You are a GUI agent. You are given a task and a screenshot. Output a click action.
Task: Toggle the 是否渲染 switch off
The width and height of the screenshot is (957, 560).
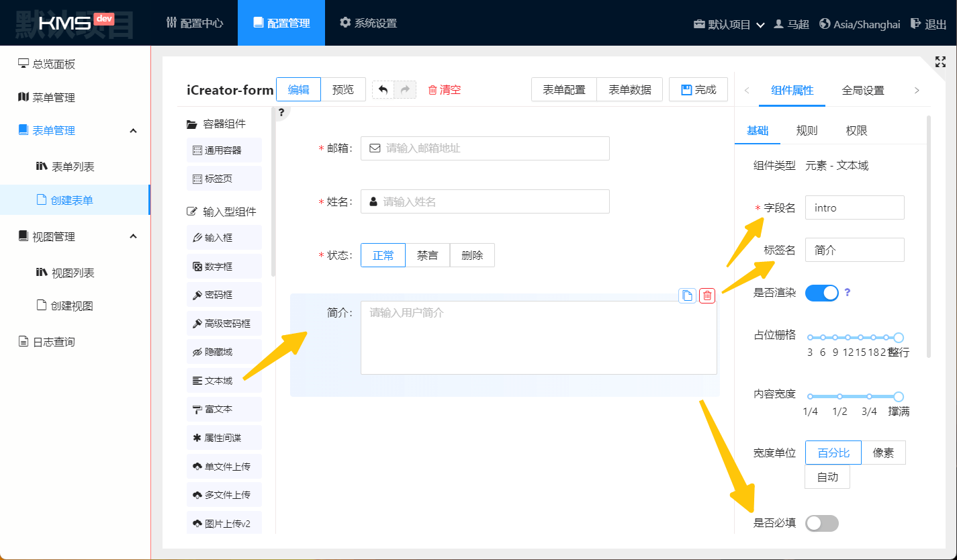click(822, 293)
